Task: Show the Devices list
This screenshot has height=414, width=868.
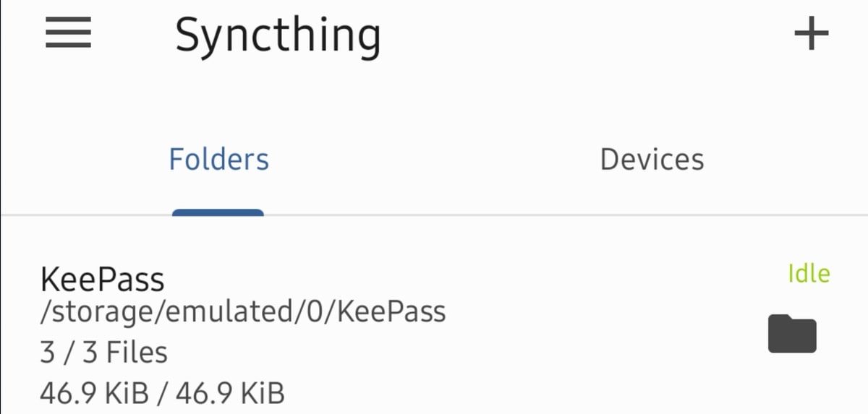Action: [652, 160]
